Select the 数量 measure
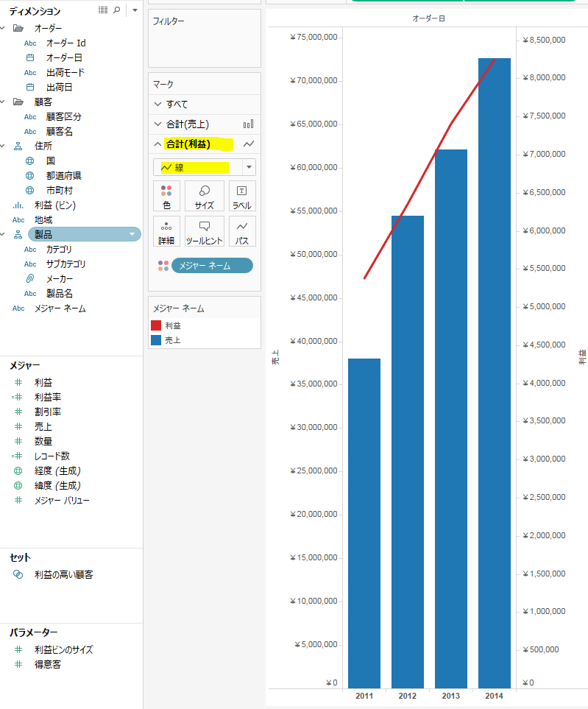The image size is (588, 709). 43,441
